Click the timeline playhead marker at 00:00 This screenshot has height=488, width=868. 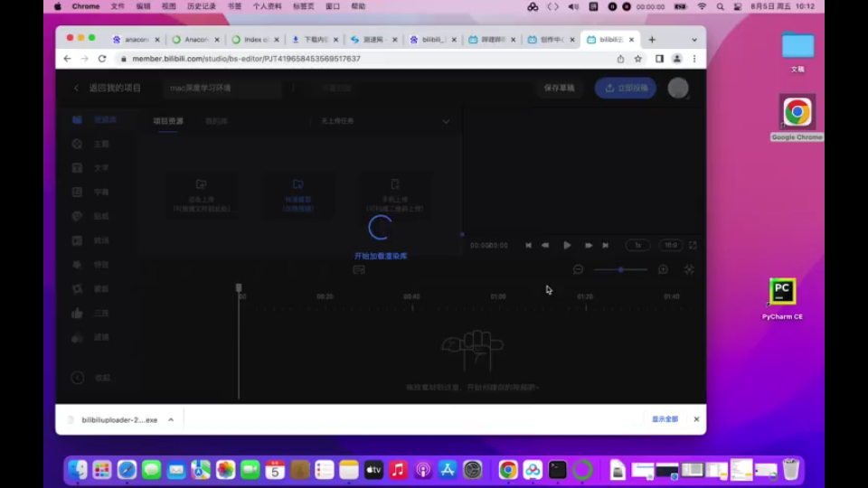(239, 287)
